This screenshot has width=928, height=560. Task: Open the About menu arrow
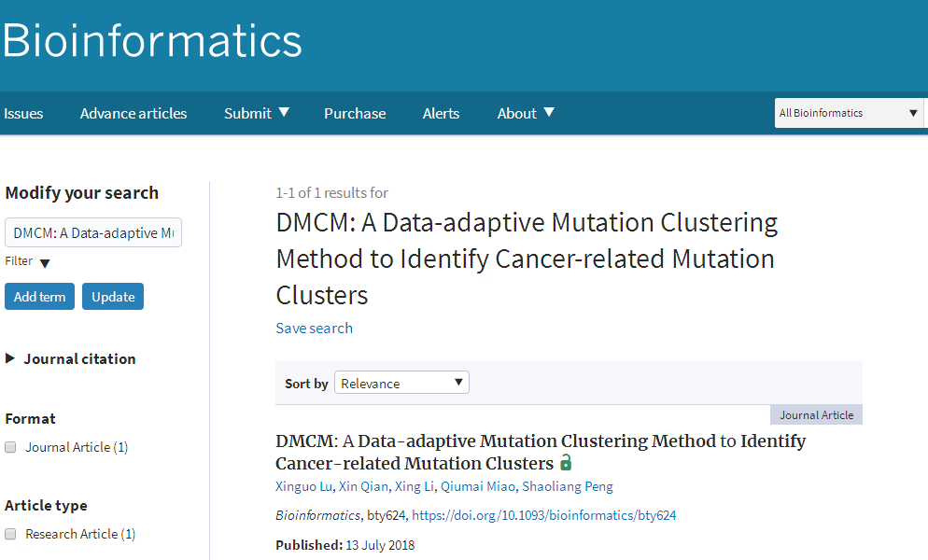[549, 113]
